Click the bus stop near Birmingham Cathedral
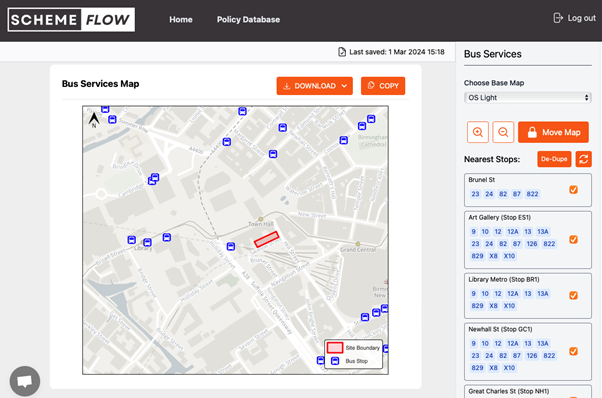The height and width of the screenshot is (398, 602). pyautogui.click(x=344, y=140)
